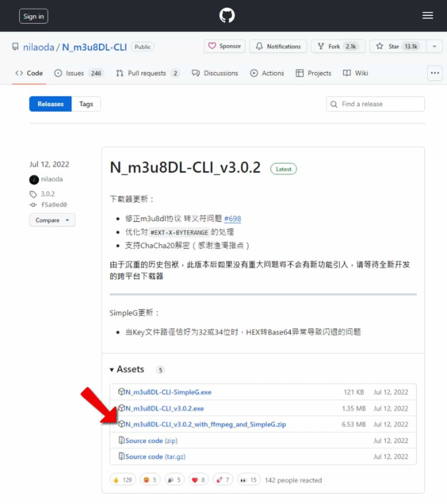Open the Compare dropdown
The height and width of the screenshot is (504, 447).
[52, 220]
